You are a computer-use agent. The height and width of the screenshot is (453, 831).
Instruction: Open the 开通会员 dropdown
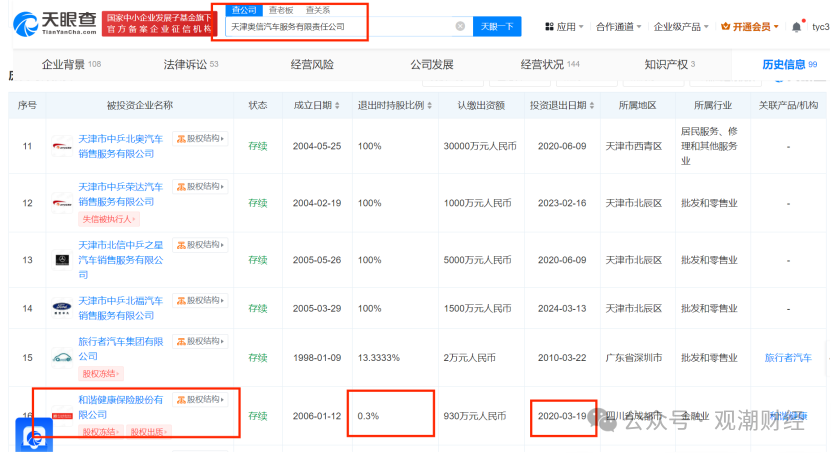[x=750, y=26]
